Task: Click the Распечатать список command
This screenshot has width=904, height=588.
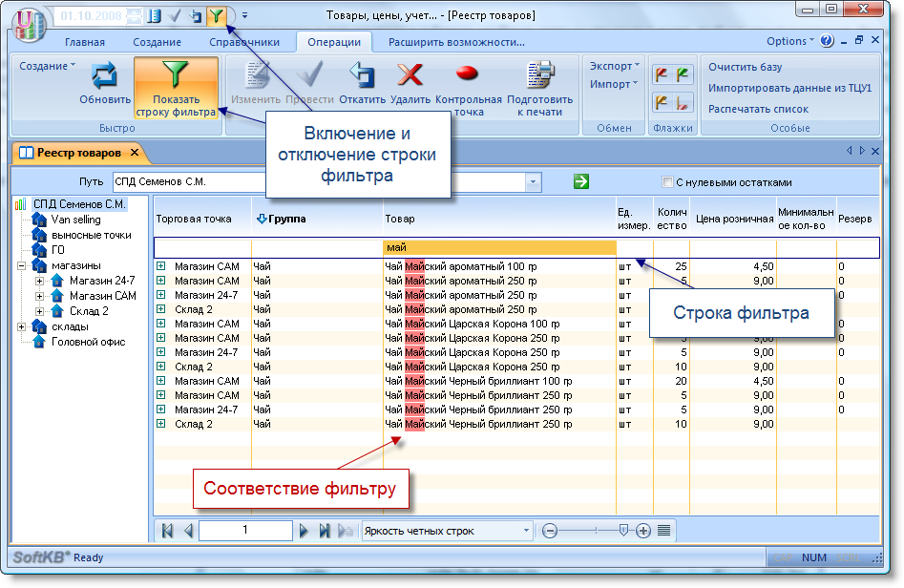Action: coord(758,109)
